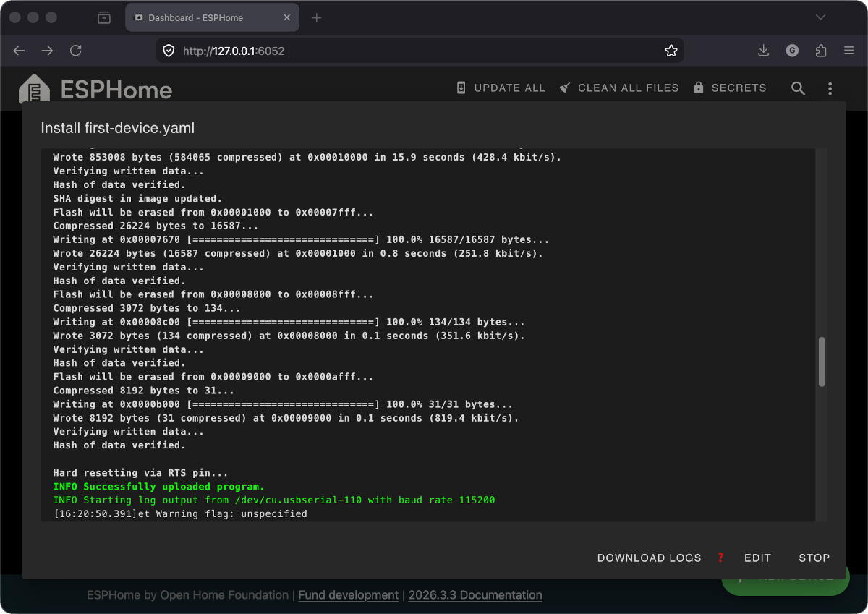Open SECRETS editor
The height and width of the screenshot is (614, 868).
point(730,88)
